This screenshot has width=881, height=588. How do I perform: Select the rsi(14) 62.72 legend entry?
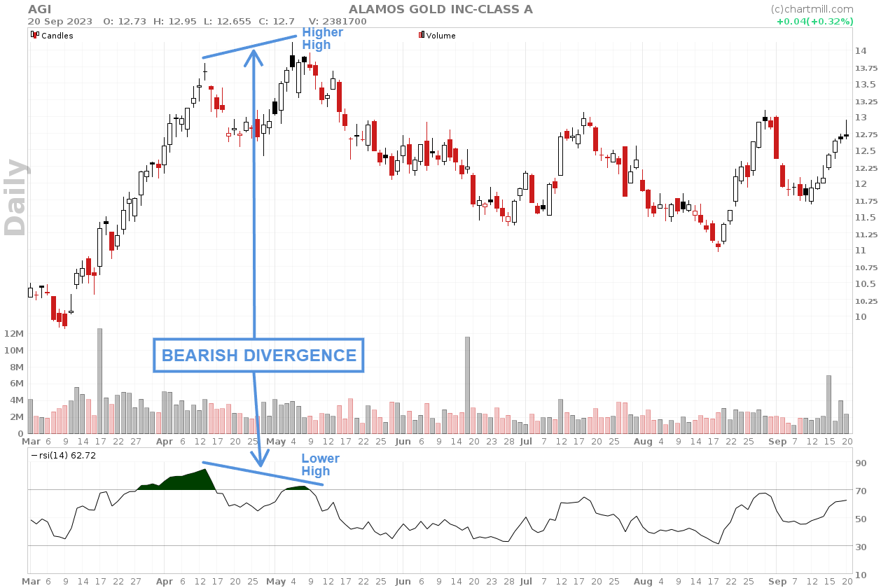[x=64, y=455]
